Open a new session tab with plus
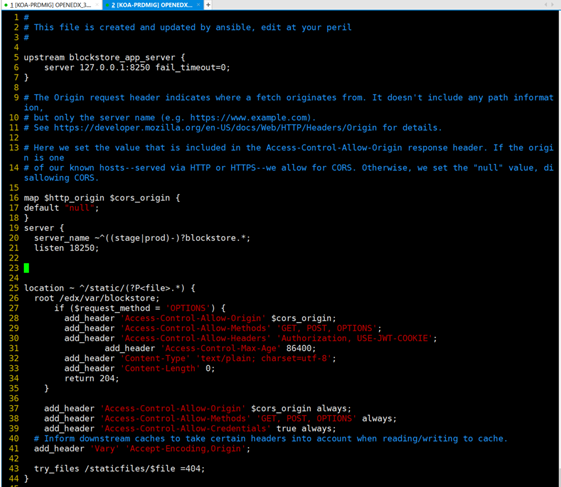This screenshot has height=487, width=561. [x=208, y=5]
